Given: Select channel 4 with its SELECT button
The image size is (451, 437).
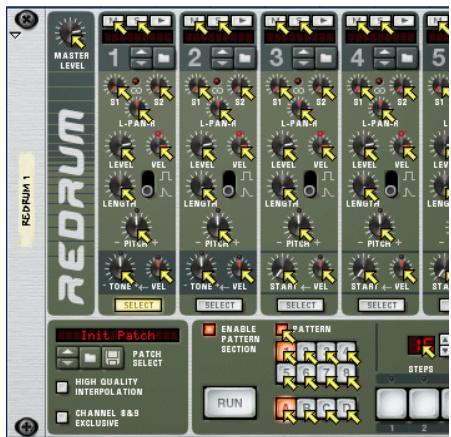Looking at the screenshot, I should pos(382,305).
